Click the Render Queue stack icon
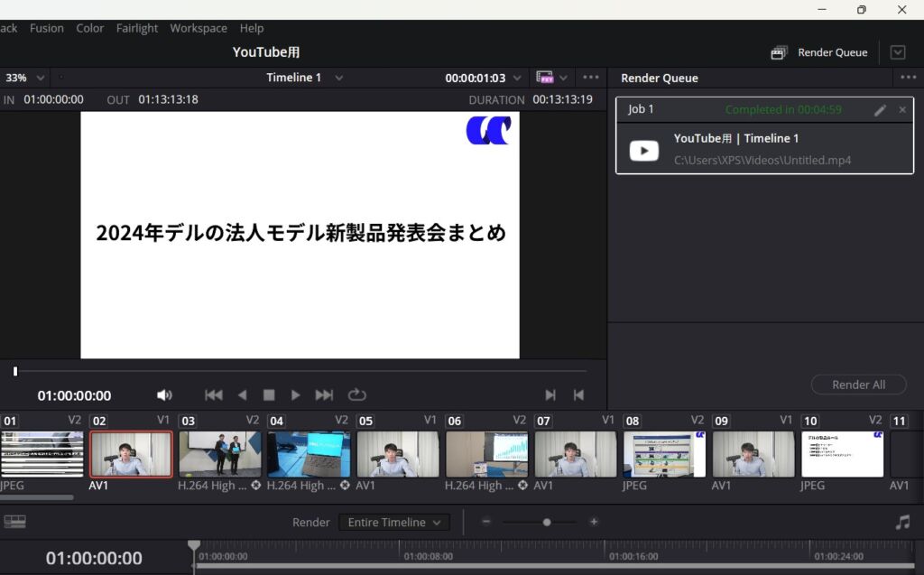This screenshot has width=924, height=575. point(779,52)
